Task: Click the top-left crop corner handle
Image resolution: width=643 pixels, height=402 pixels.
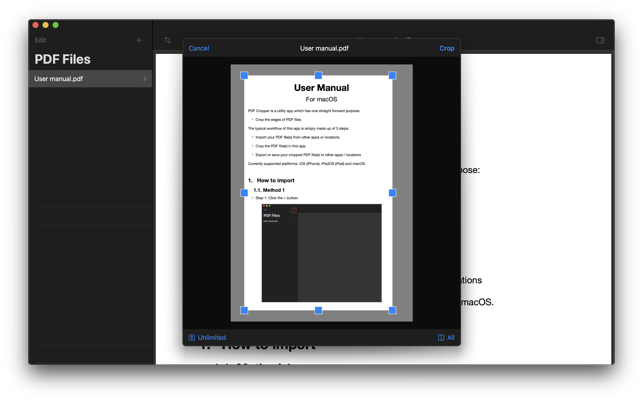Action: [x=244, y=75]
